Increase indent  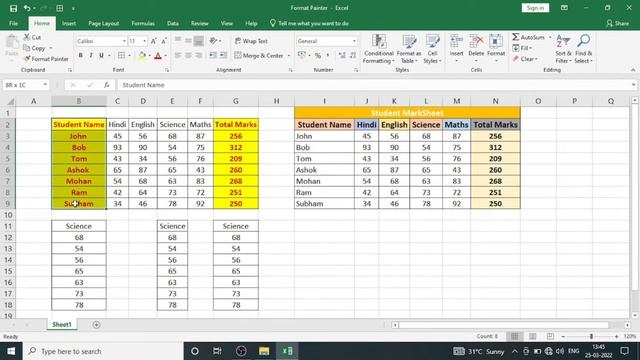click(x=223, y=56)
